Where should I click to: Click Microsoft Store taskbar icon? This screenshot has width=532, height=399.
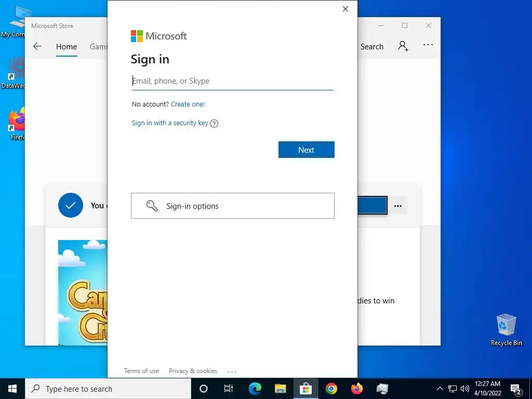tap(305, 389)
